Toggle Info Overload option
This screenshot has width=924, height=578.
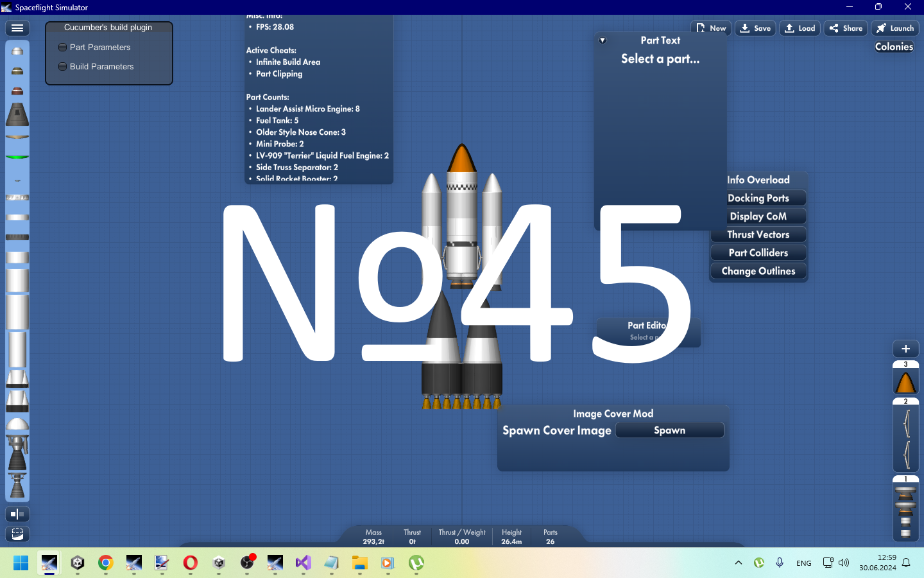coord(758,180)
